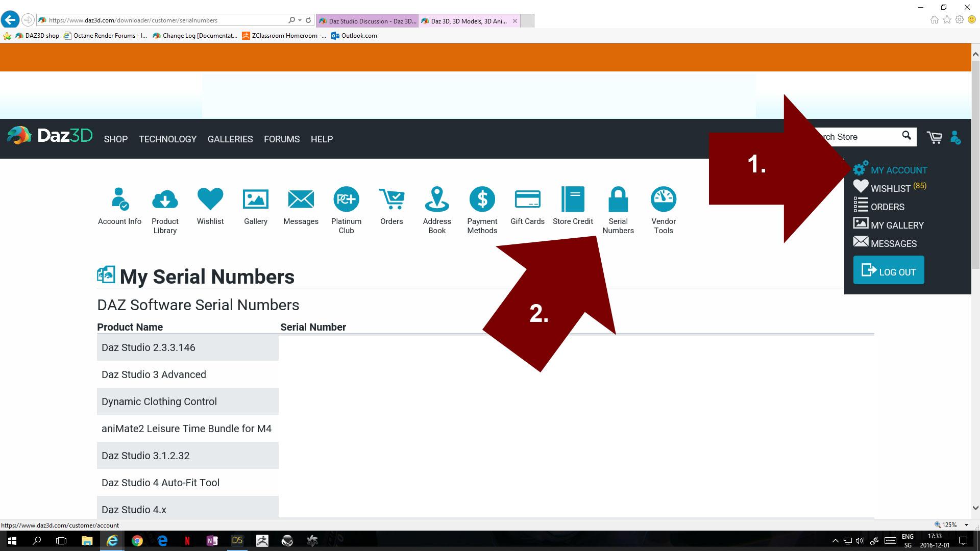980x551 pixels.
Task: Expand the address bar search dropdown arrow
Action: pyautogui.click(x=300, y=20)
